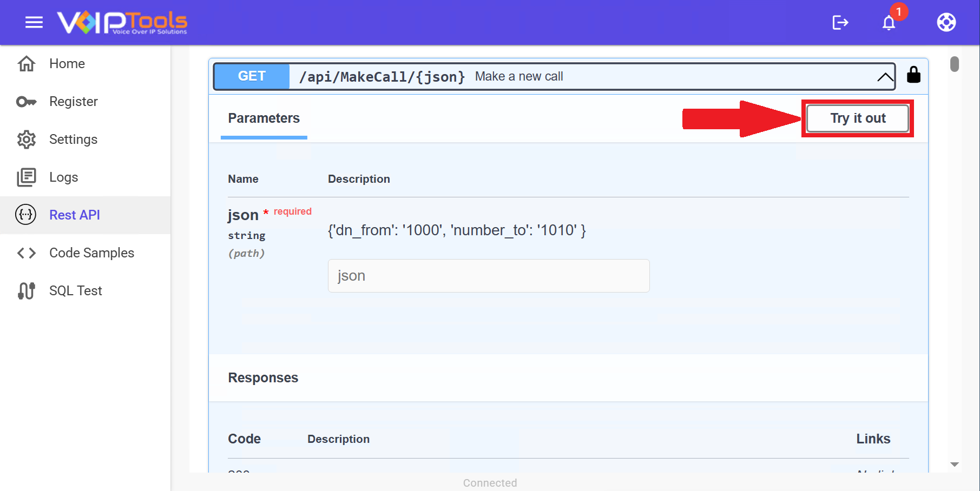Viewport: 980px width, 491px height.
Task: Select Rest API in sidebar
Action: pos(75,215)
